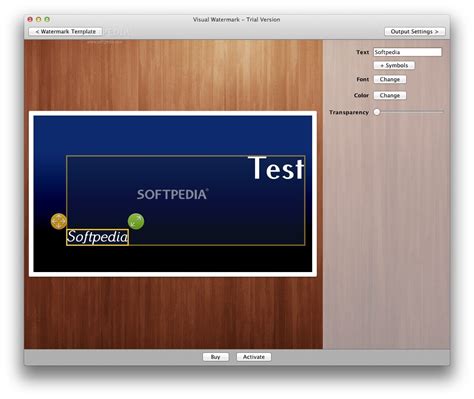Close the Visual Watermark window
The width and height of the screenshot is (474, 399).
30,19
